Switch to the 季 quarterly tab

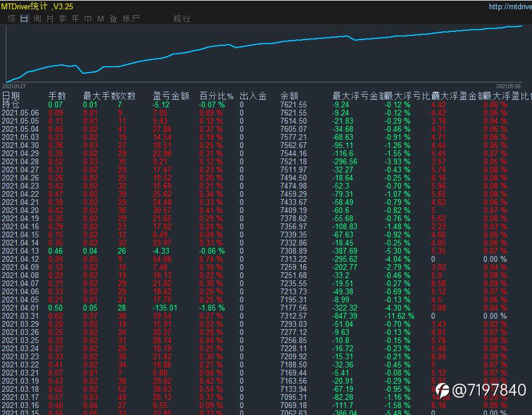coord(63,19)
